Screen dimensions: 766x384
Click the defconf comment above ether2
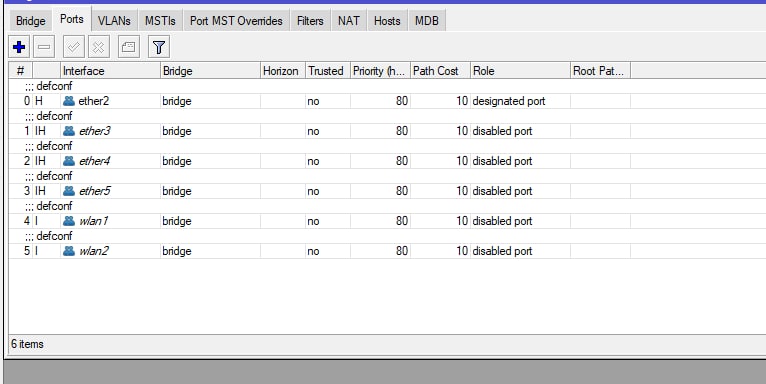pyautogui.click(x=48, y=86)
